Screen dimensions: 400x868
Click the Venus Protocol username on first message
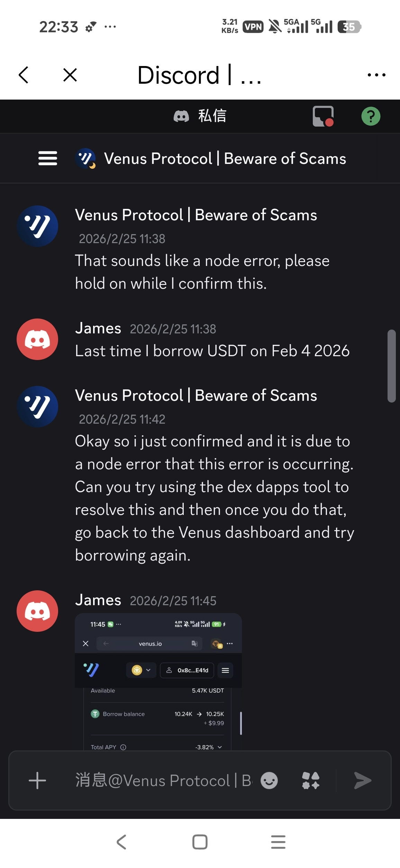point(196,215)
